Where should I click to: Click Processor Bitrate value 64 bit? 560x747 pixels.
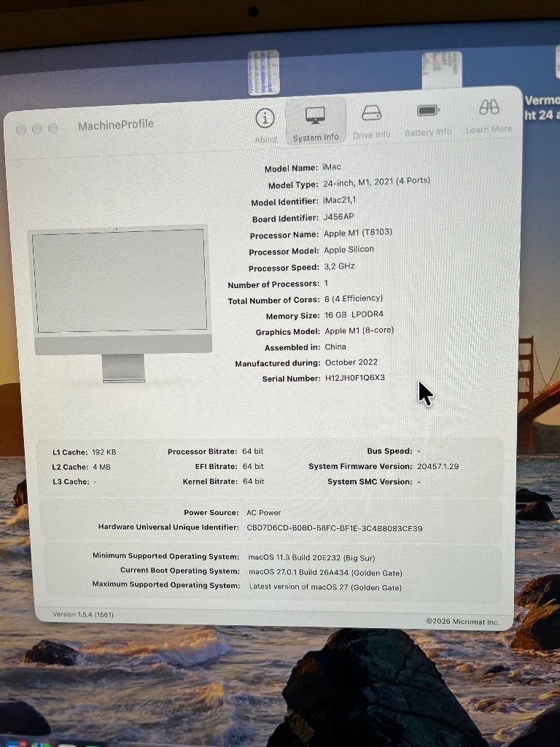point(252,451)
